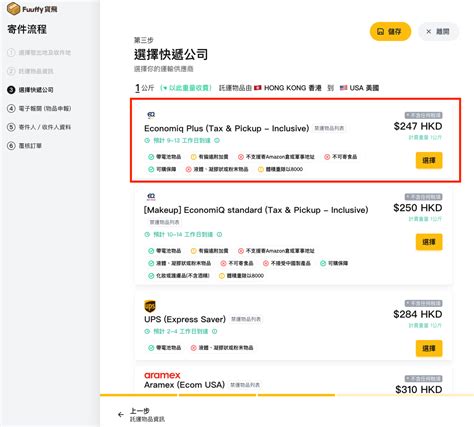
Task: Click the back arrow icon at bottom
Action: click(x=121, y=415)
